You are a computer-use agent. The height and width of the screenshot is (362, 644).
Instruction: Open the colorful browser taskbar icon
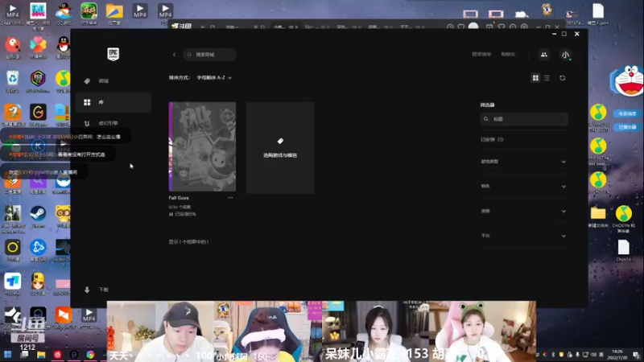pos(90,355)
